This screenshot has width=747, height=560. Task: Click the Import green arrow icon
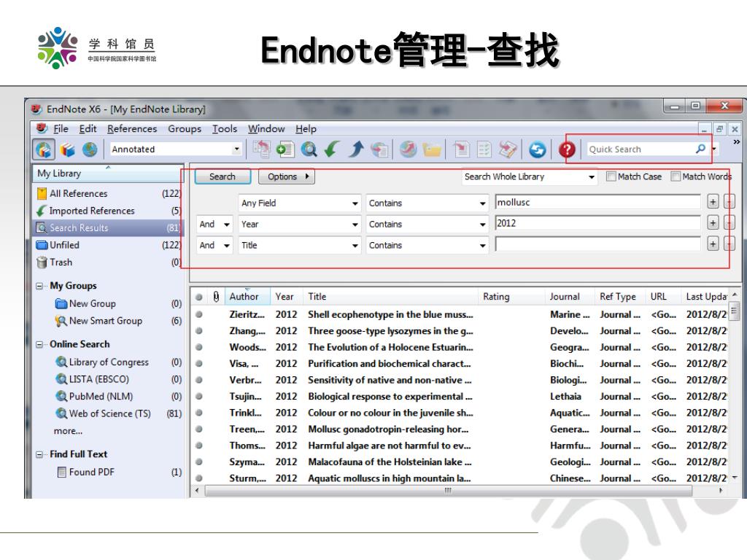332,149
